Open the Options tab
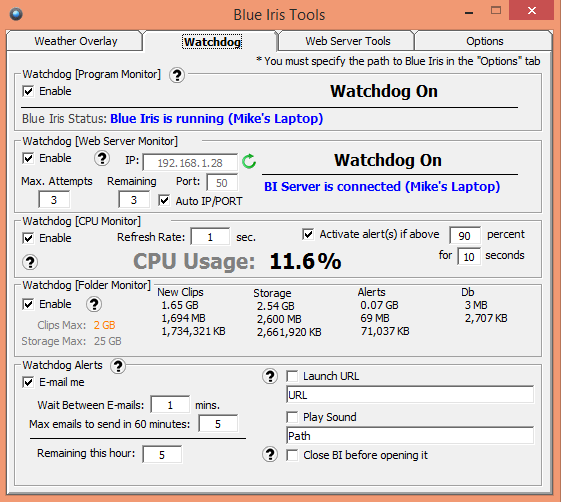 (484, 41)
